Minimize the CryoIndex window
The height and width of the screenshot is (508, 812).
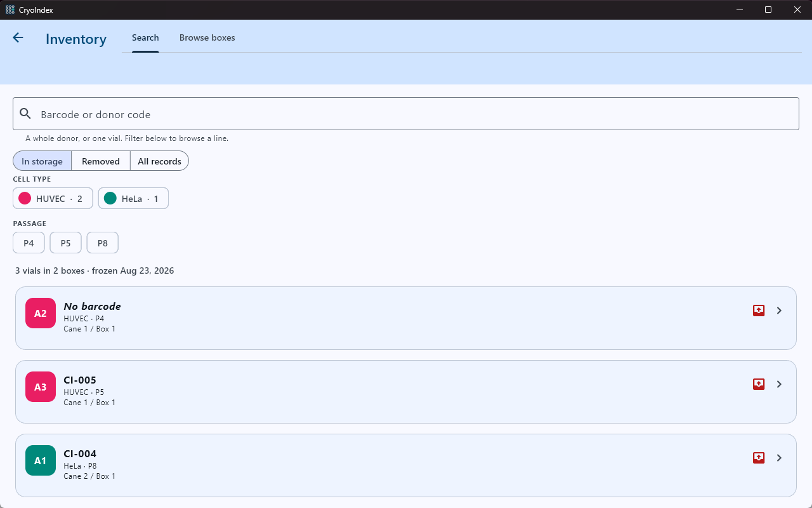pos(739,10)
